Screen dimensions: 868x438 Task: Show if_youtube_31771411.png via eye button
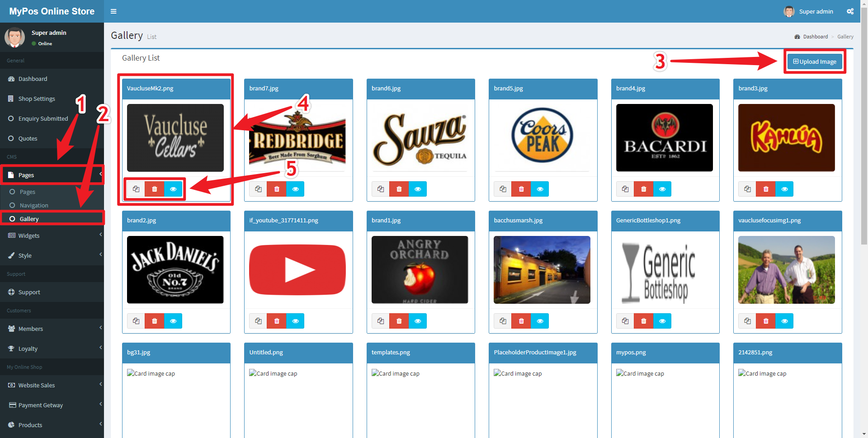point(295,321)
